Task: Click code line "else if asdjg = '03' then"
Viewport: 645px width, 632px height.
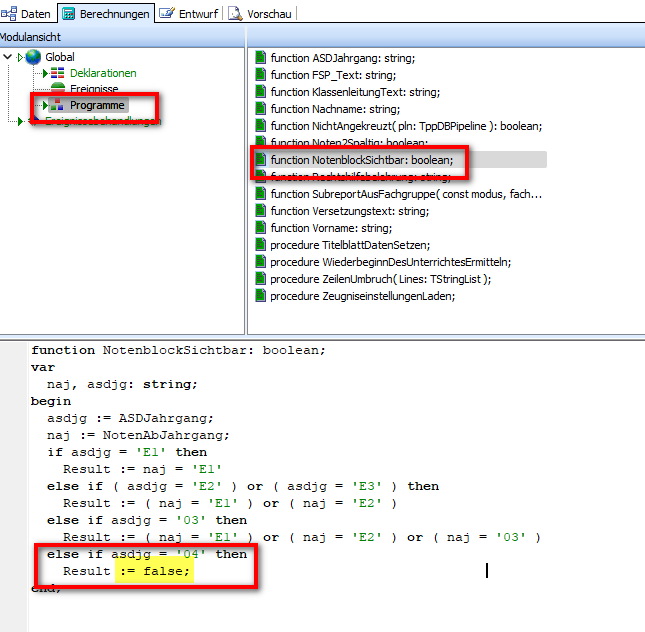Action: (x=147, y=520)
